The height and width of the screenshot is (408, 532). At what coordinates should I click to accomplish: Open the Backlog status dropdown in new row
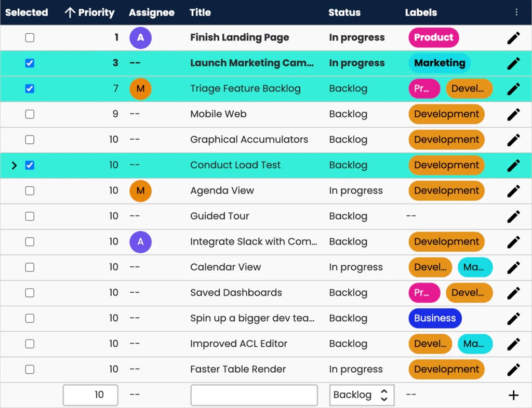[362, 395]
